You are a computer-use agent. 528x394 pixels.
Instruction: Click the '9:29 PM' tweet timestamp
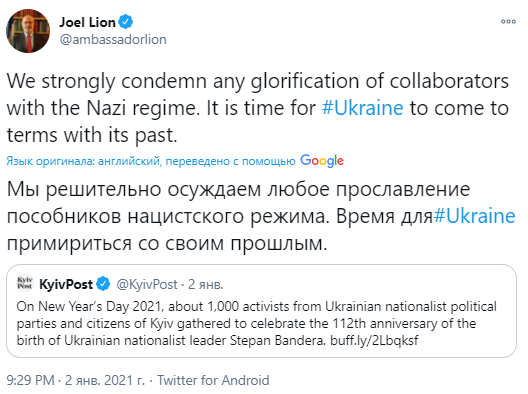click(30, 381)
